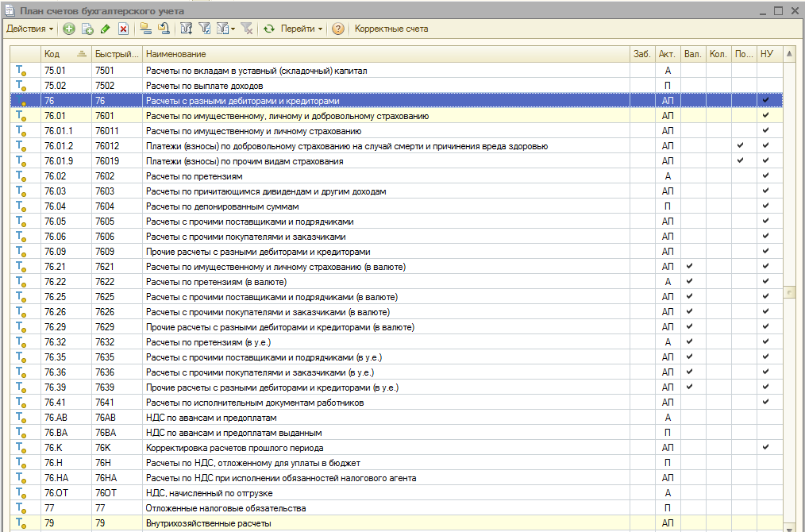Image resolution: width=805 pixels, height=532 pixels.
Task: Open the filter and sorting setup icon
Action: [x=187, y=29]
